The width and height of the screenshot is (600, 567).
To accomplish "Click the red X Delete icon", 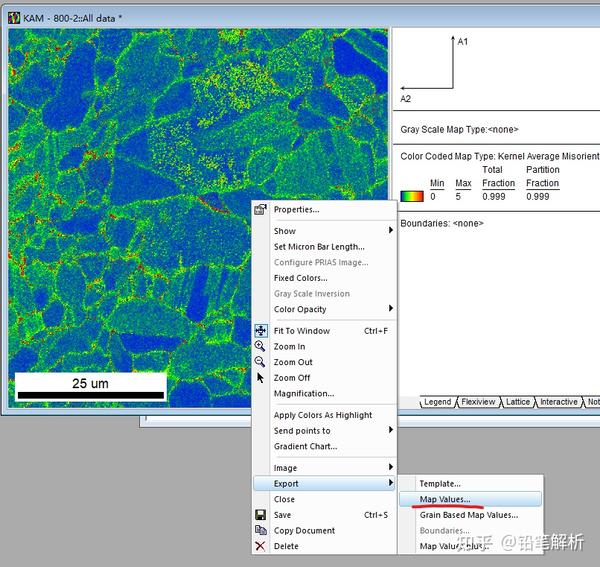I will (261, 546).
